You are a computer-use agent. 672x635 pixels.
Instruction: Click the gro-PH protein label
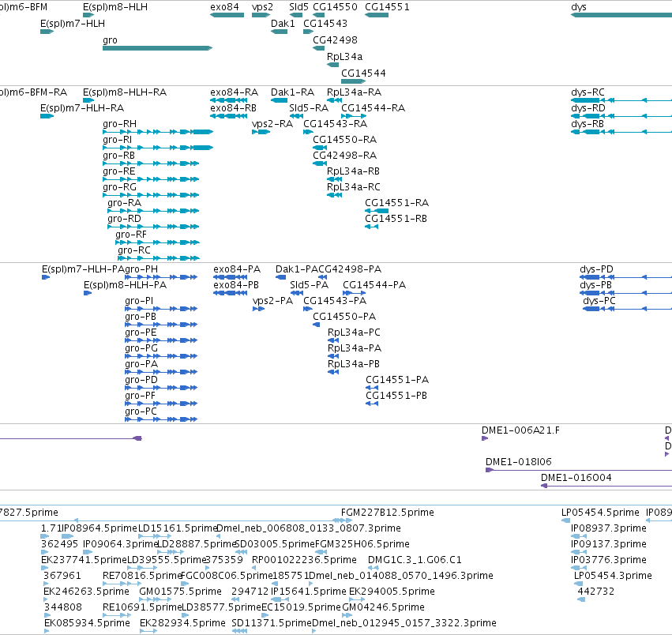pos(141,269)
